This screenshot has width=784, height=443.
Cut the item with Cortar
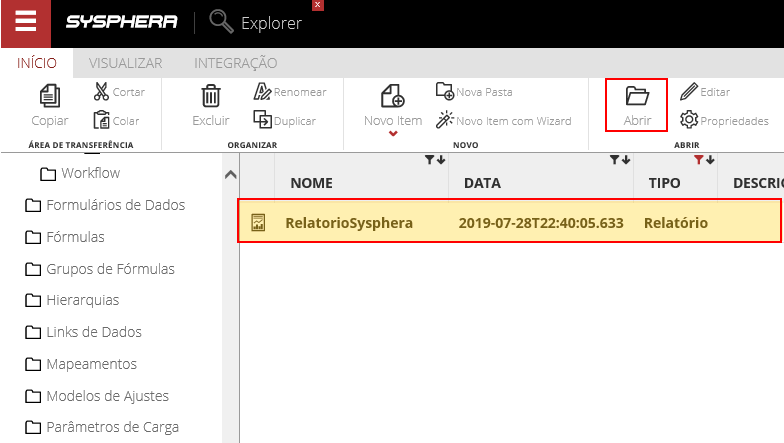119,92
